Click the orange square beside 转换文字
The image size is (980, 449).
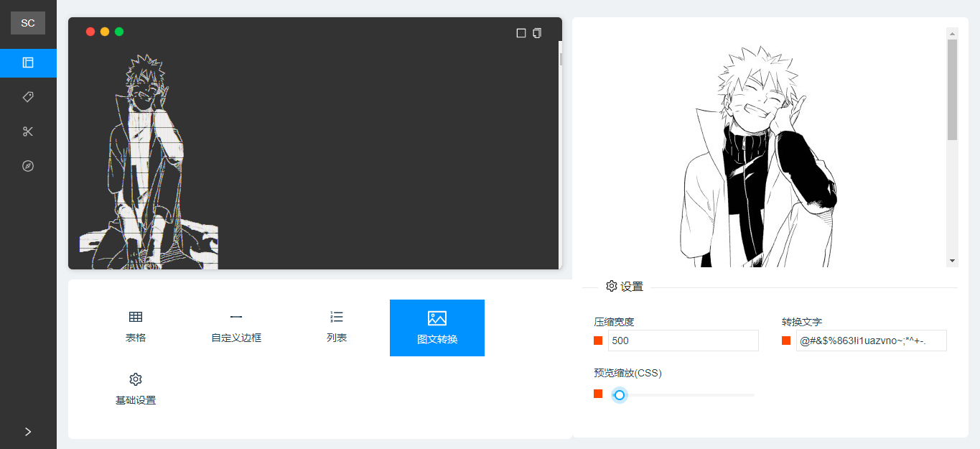pos(786,341)
